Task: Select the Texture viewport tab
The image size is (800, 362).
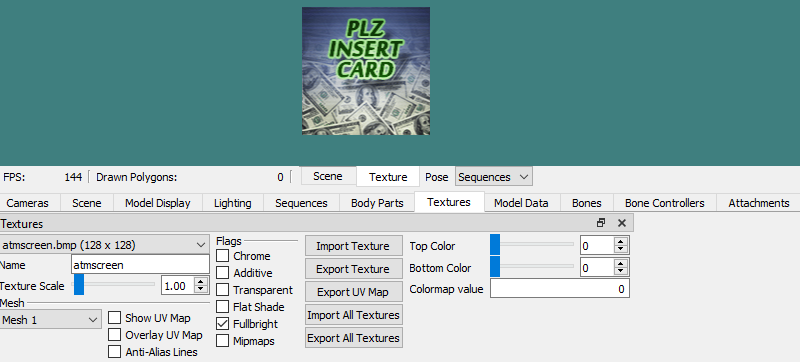Action: pos(388,177)
